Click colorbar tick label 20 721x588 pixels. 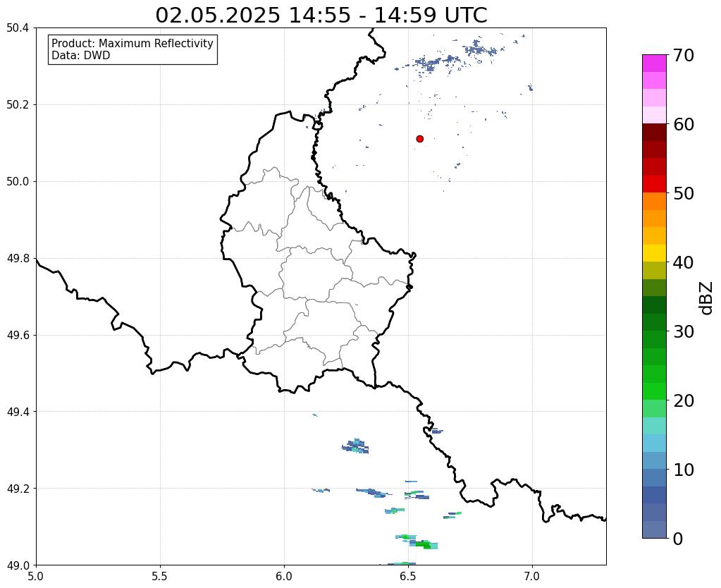tap(684, 400)
